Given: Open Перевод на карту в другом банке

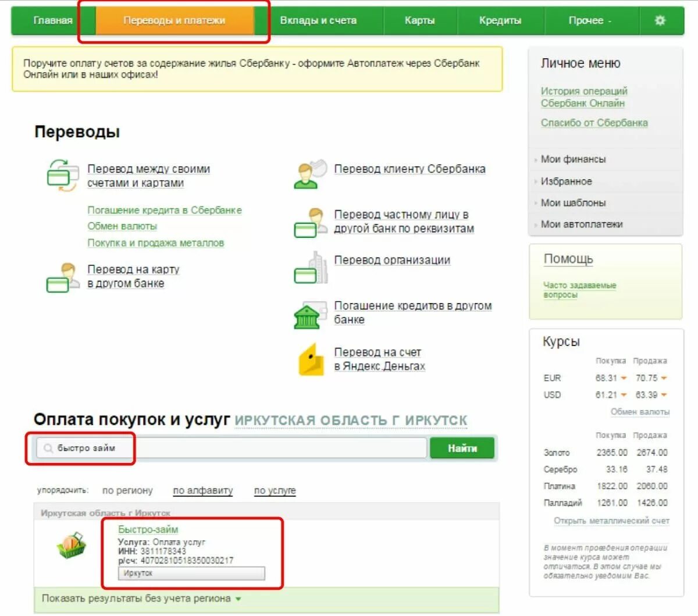Looking at the screenshot, I should 133,276.
